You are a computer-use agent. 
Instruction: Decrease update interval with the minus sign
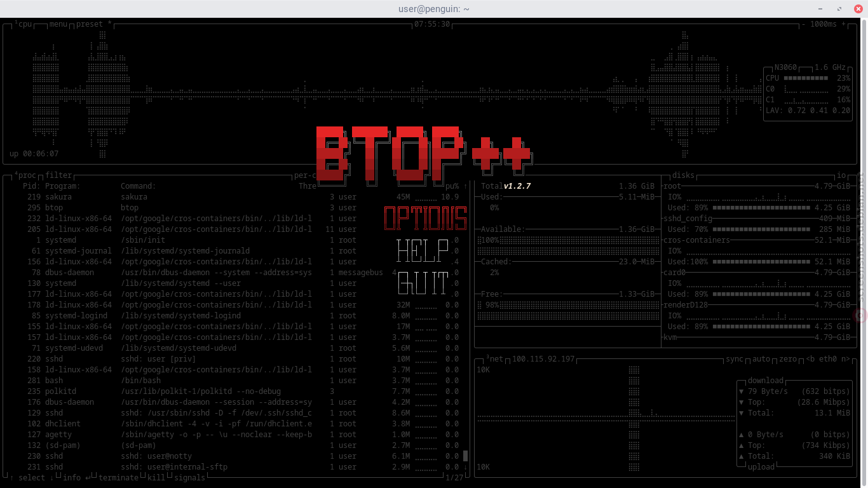pyautogui.click(x=804, y=24)
